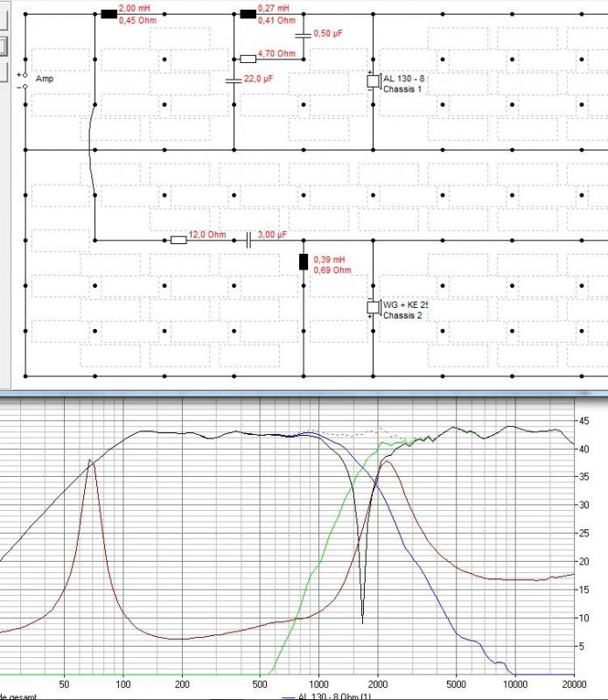Click the 1000 Hz frequency axis label

[x=318, y=684]
